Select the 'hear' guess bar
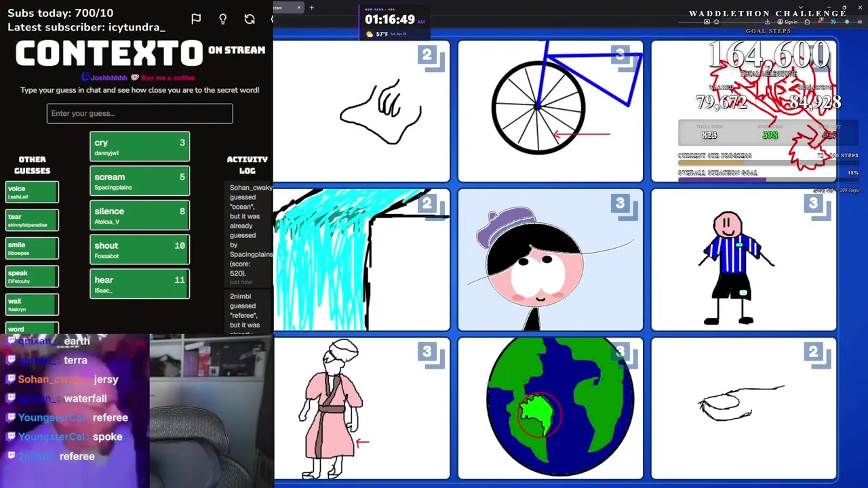The width and height of the screenshot is (868, 488). click(140, 284)
